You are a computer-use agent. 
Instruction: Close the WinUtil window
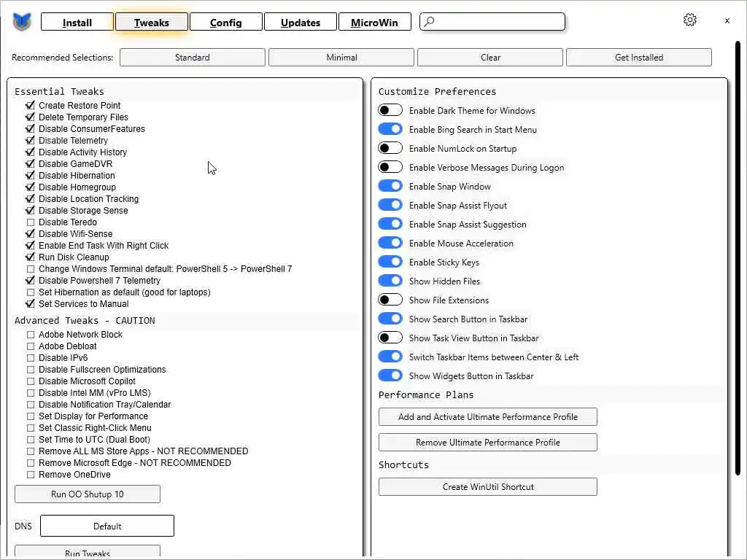click(727, 21)
